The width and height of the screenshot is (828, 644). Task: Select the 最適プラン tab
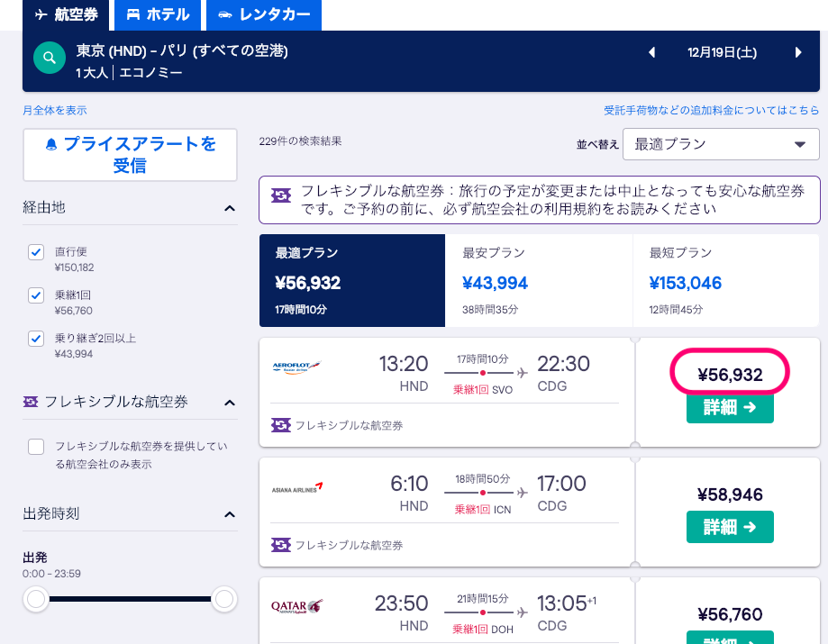[x=352, y=280]
